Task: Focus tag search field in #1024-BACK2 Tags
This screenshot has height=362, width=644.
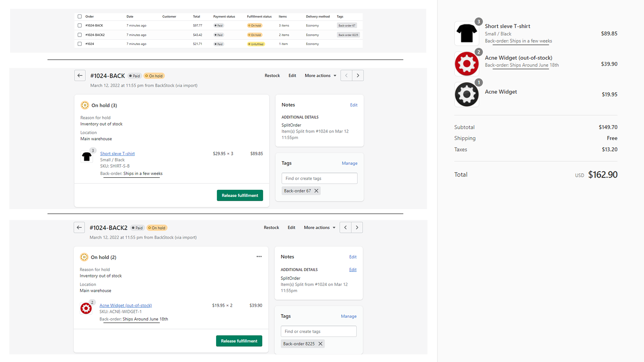Action: (318, 331)
